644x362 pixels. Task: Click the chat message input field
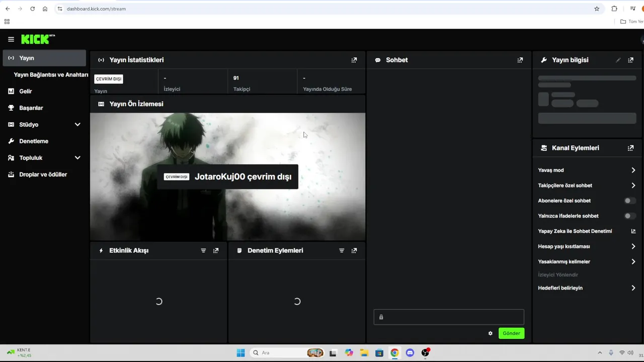(x=449, y=317)
